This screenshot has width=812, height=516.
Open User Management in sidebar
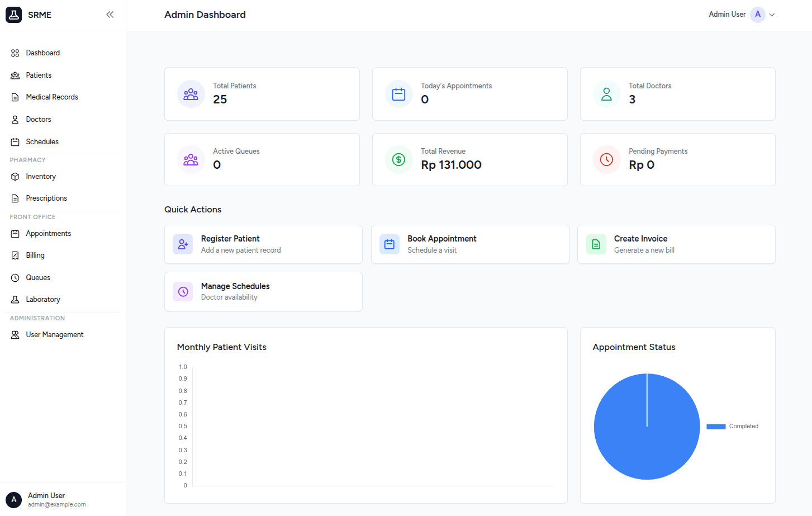[54, 335]
